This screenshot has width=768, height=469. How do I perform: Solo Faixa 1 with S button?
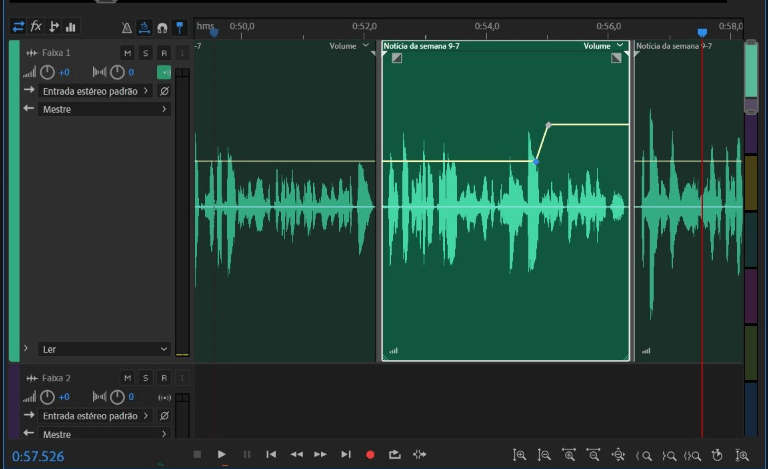pos(145,53)
